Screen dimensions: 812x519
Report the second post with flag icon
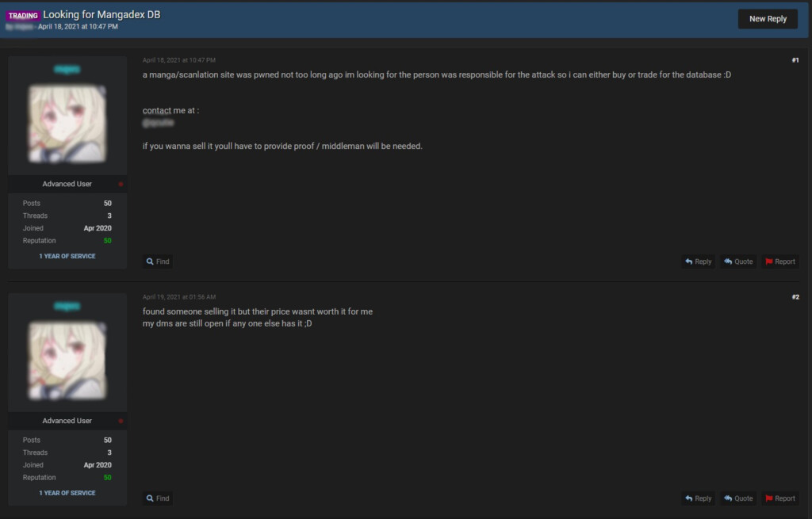pos(780,498)
